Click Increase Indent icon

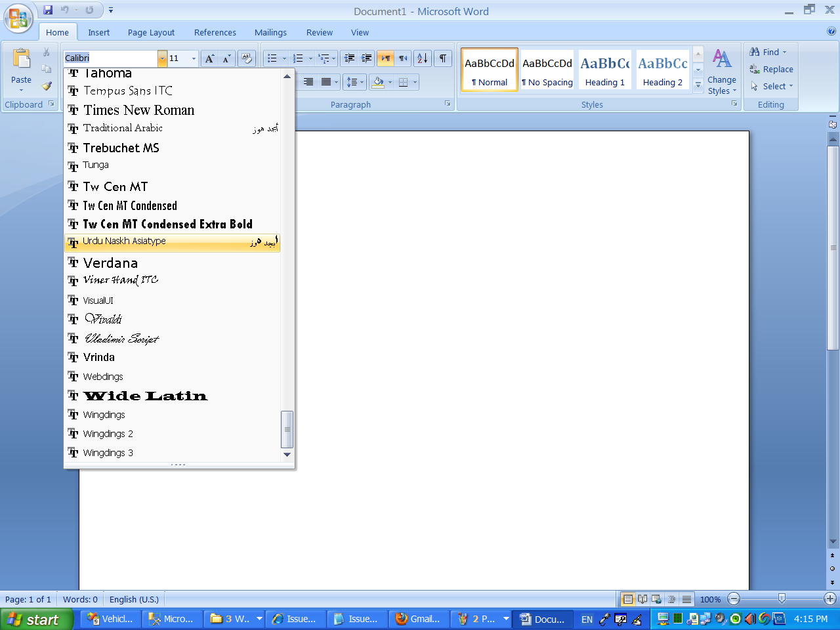tap(366, 58)
